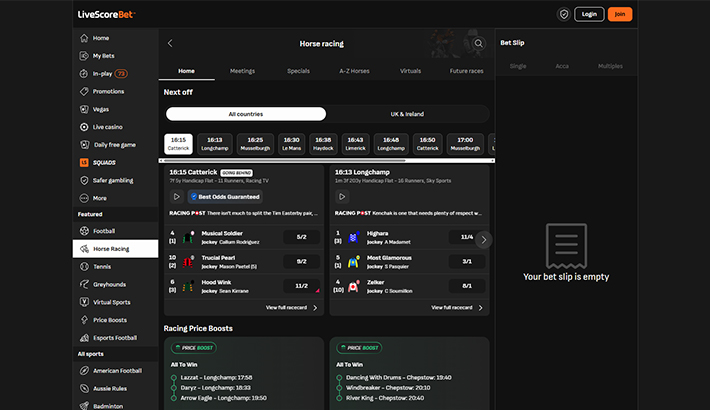Click the race times horizontal scrollbar
This screenshot has height=410, width=710.
click(x=285, y=160)
